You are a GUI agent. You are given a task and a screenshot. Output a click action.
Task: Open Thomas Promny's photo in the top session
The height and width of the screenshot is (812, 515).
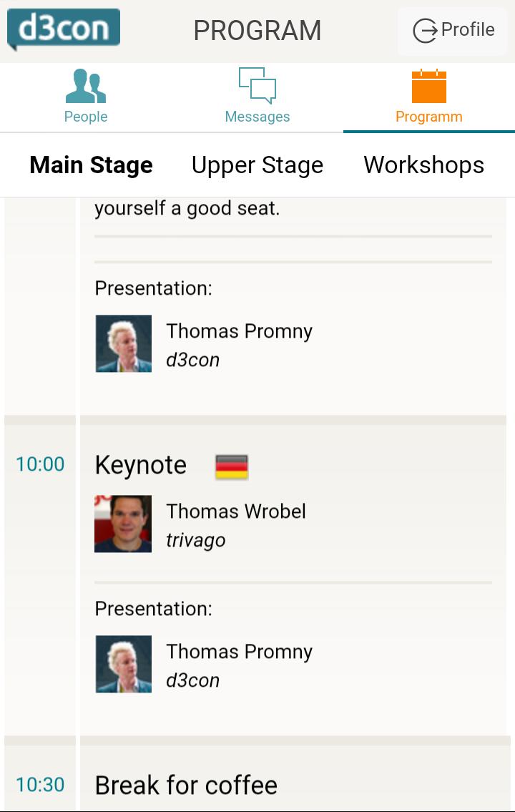(124, 343)
